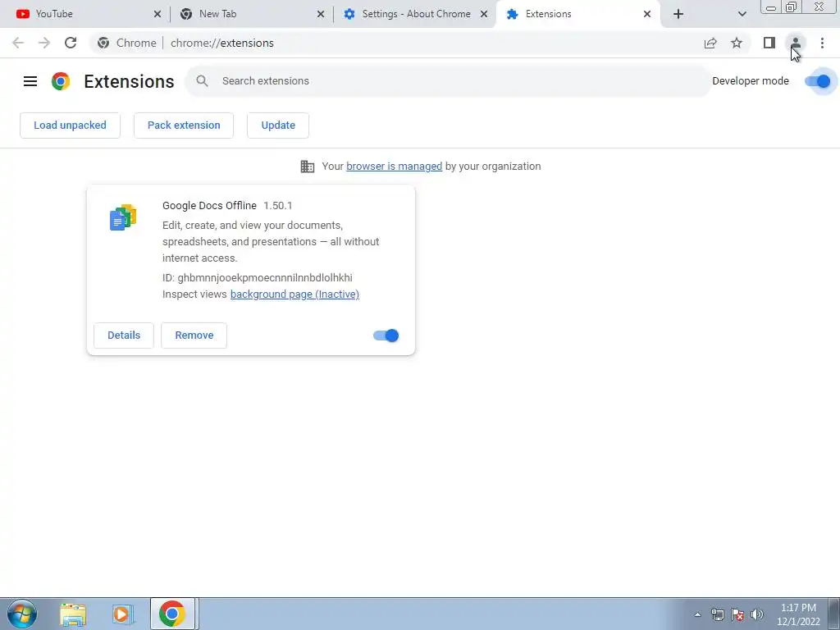Remove the Google Docs Offline extension
Viewport: 840px width, 630px height.
(194, 336)
